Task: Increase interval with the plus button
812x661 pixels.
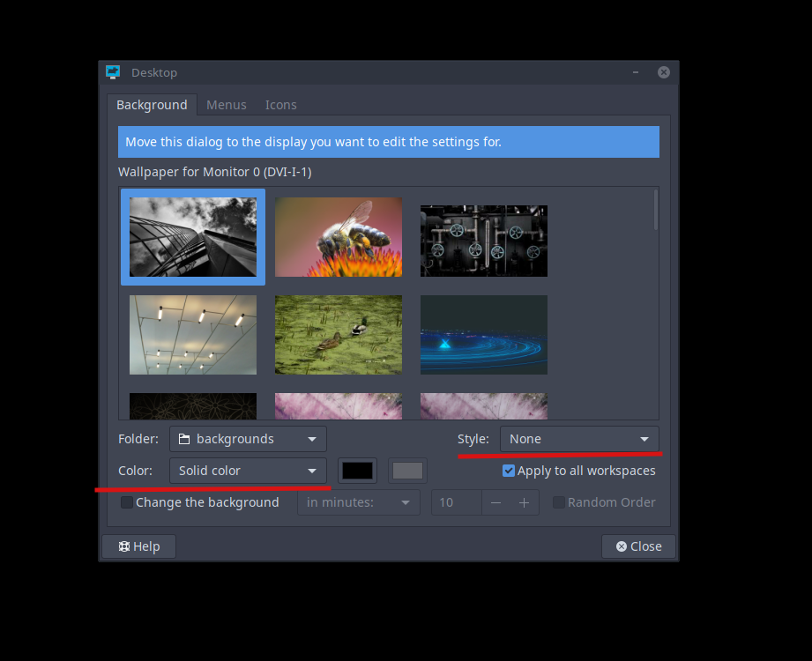Action: pos(524,502)
